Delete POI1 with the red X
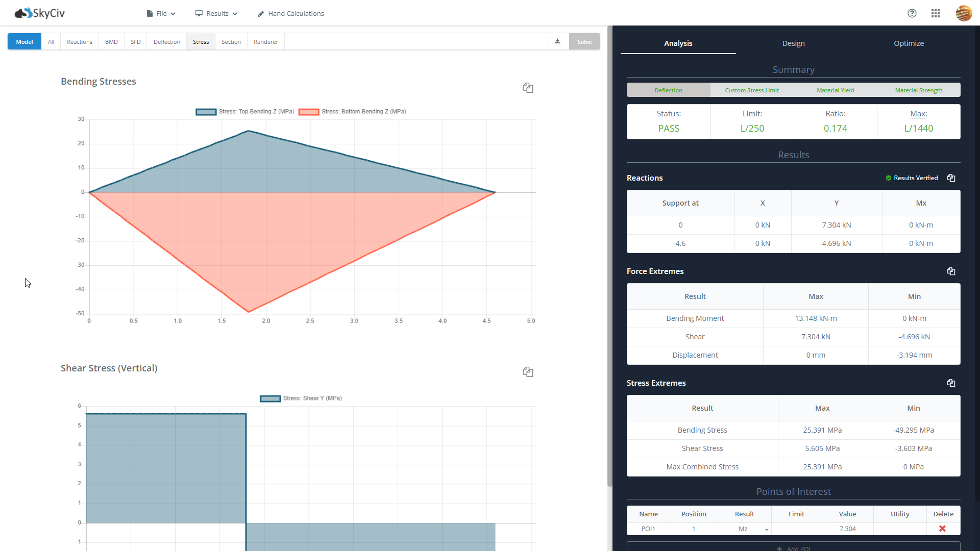Screen dimensions: 980x551 [942, 529]
